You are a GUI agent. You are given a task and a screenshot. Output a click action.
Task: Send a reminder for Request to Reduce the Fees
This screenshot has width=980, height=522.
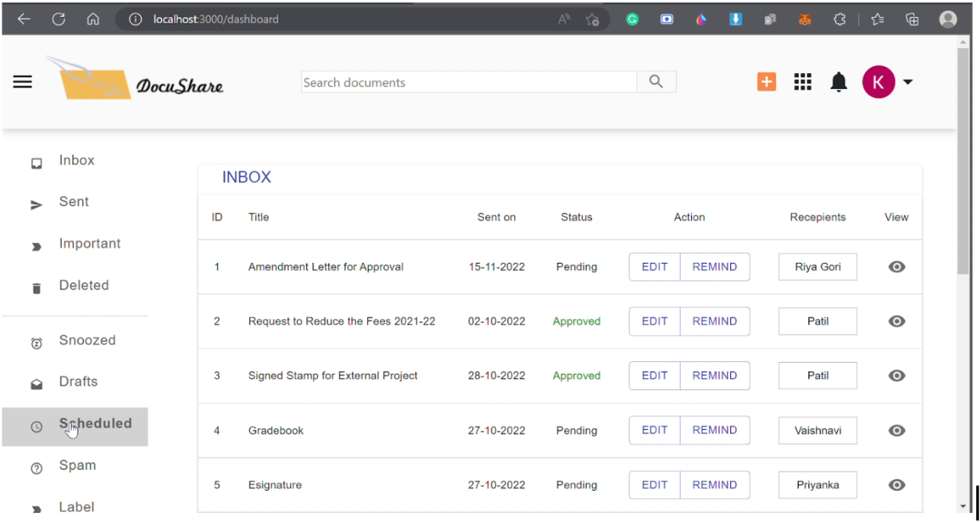714,321
